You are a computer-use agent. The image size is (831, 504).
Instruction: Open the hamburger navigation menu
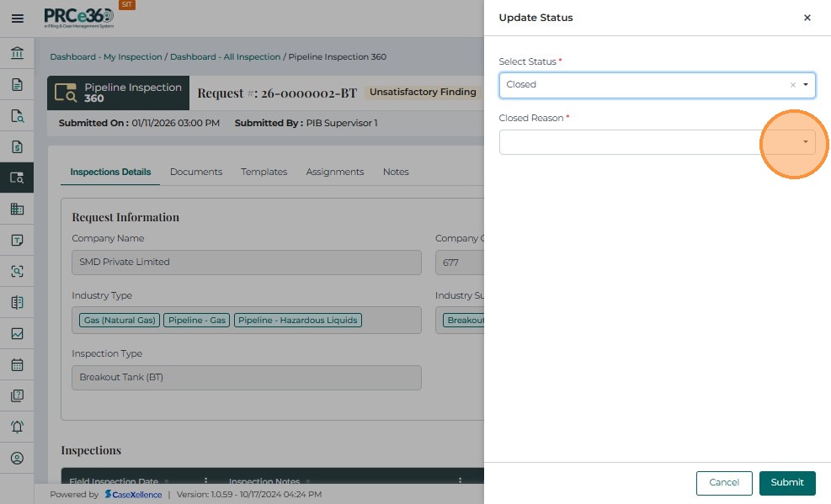tap(17, 18)
